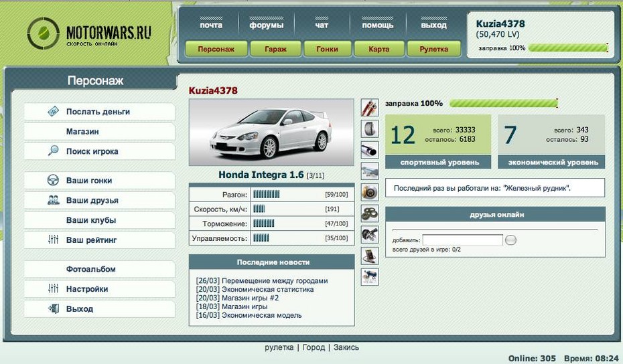The image size is (623, 364).
Task: Open news item Перемещение между городами
Action: 275,280
